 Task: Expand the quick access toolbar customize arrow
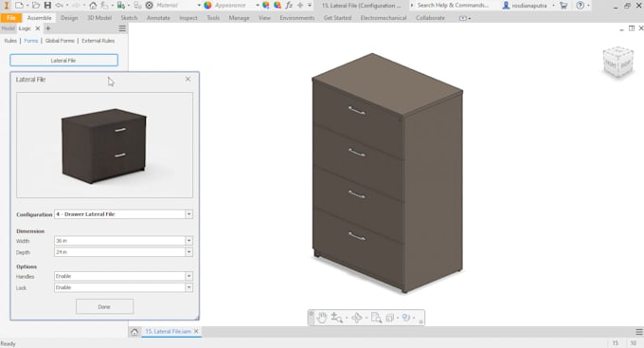point(310,6)
